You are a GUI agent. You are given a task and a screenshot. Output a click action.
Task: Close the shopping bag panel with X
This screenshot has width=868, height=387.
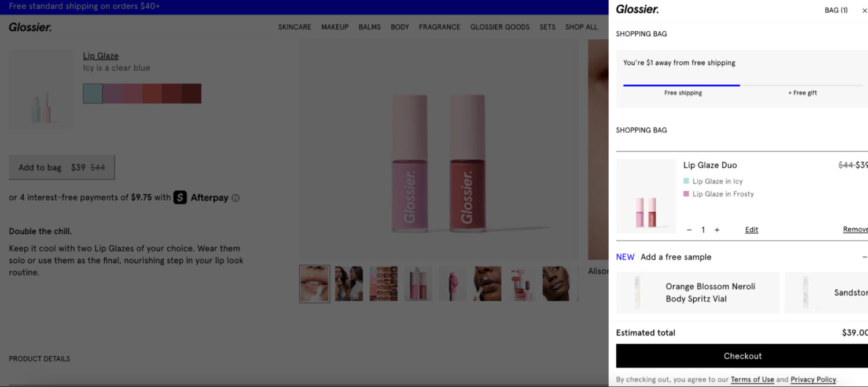coord(865,10)
